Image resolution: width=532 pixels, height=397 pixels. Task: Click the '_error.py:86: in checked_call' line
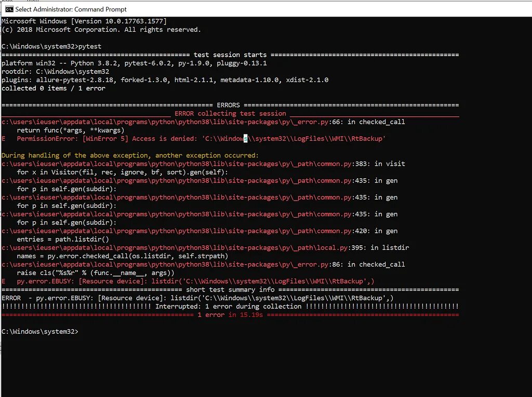tap(203, 264)
